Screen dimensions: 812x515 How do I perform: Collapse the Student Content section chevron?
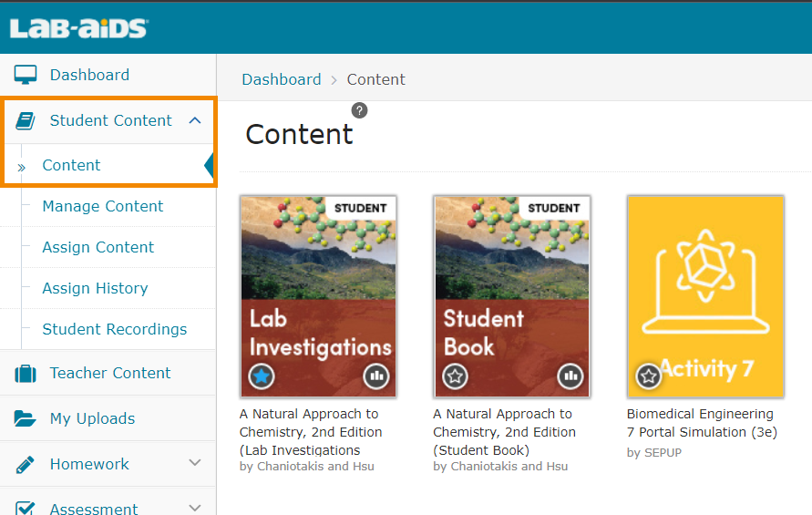[194, 120]
